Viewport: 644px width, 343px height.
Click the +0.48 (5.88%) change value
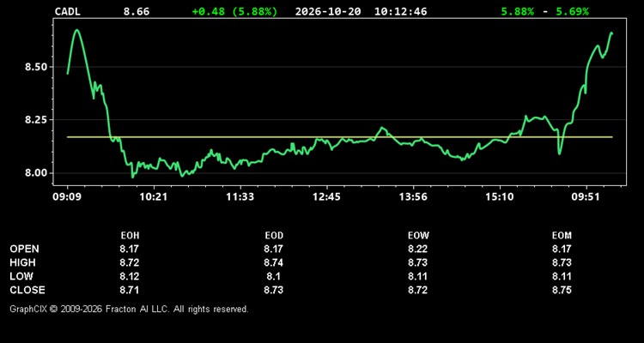tap(234, 11)
